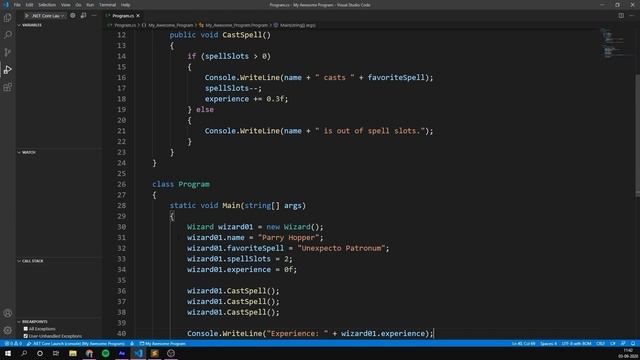Viewport: 640px width, 360px height.
Task: Change end of line sequence CRLF
Action: 600,344
